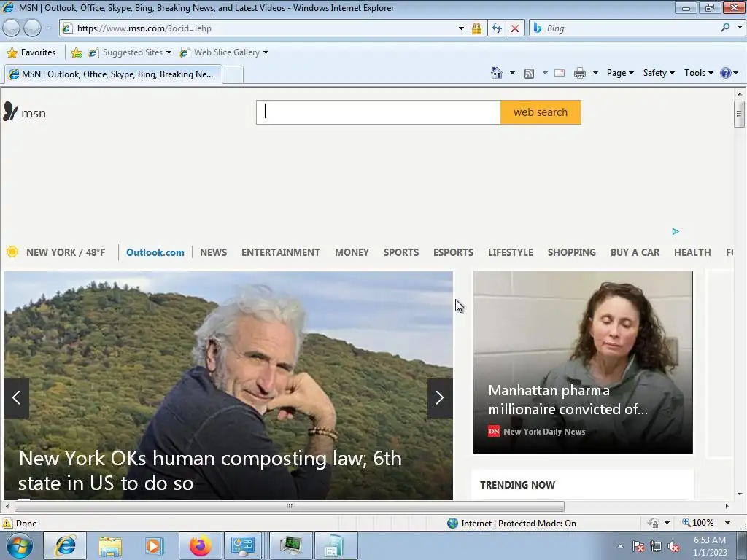Expand the search provider dropdown arrow
Image resolution: width=747 pixels, height=560 pixels.
coord(740,28)
